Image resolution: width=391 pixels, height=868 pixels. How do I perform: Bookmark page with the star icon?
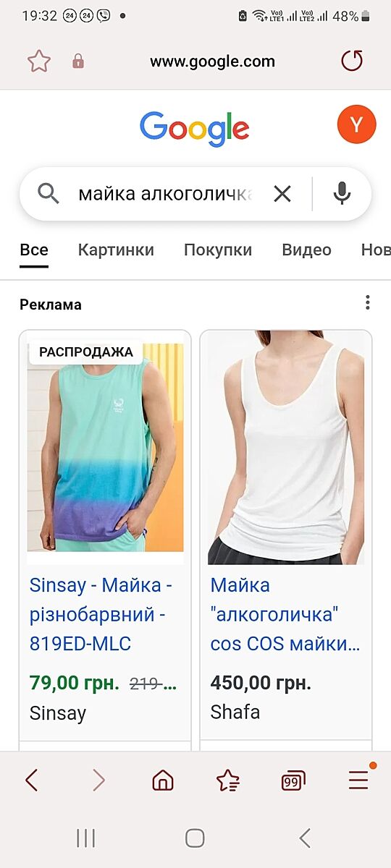39,61
